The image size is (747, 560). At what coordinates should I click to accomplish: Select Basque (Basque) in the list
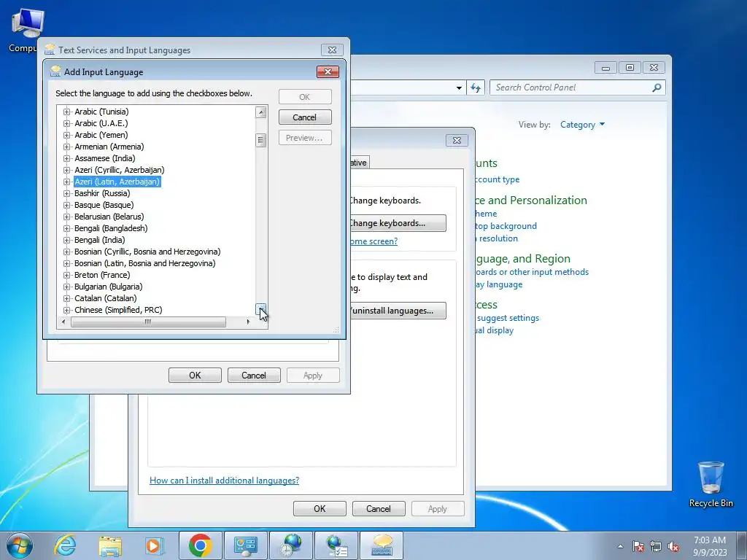[x=104, y=205]
